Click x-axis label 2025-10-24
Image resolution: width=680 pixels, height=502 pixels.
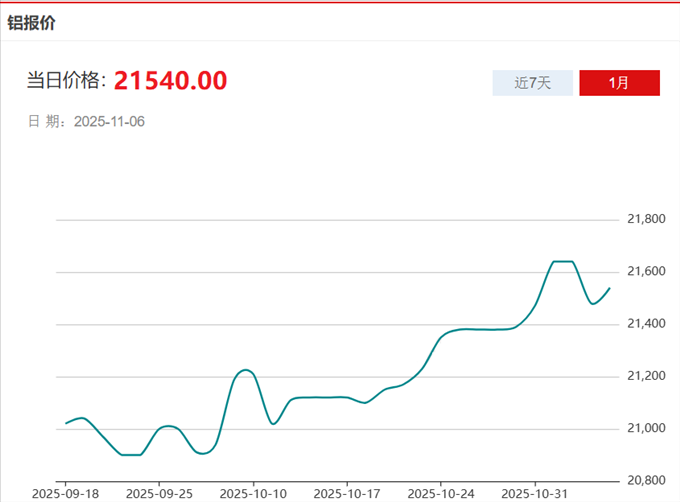[x=440, y=493]
